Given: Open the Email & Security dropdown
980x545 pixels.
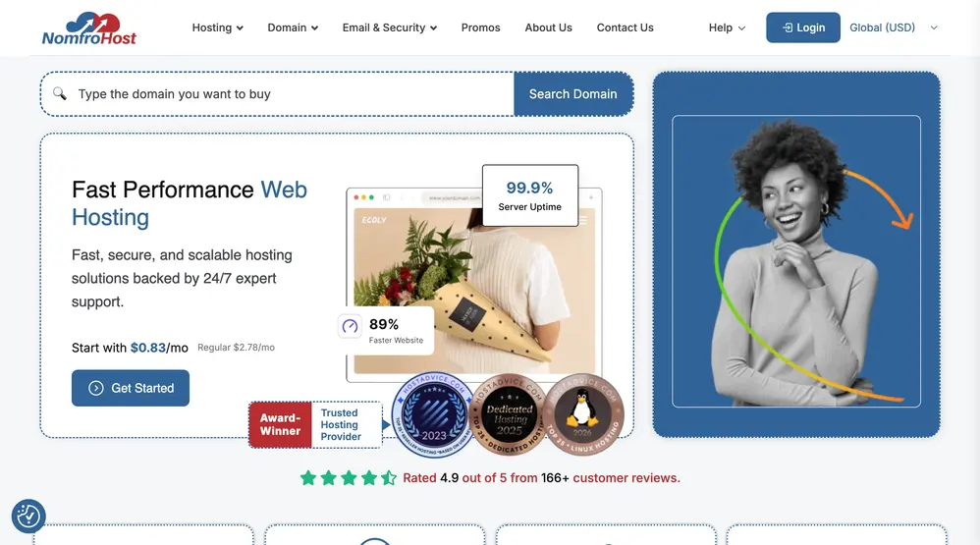Looking at the screenshot, I should pyautogui.click(x=390, y=27).
